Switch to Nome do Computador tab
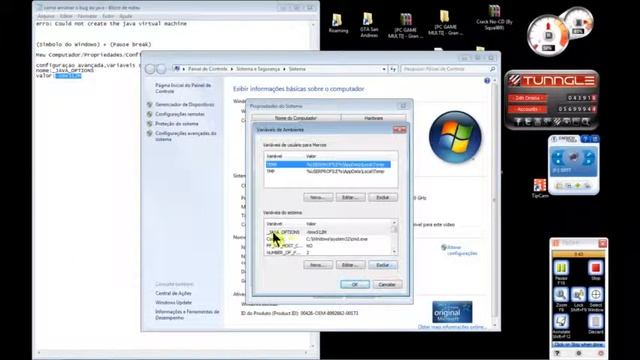The width and height of the screenshot is (640, 360). coord(296,118)
